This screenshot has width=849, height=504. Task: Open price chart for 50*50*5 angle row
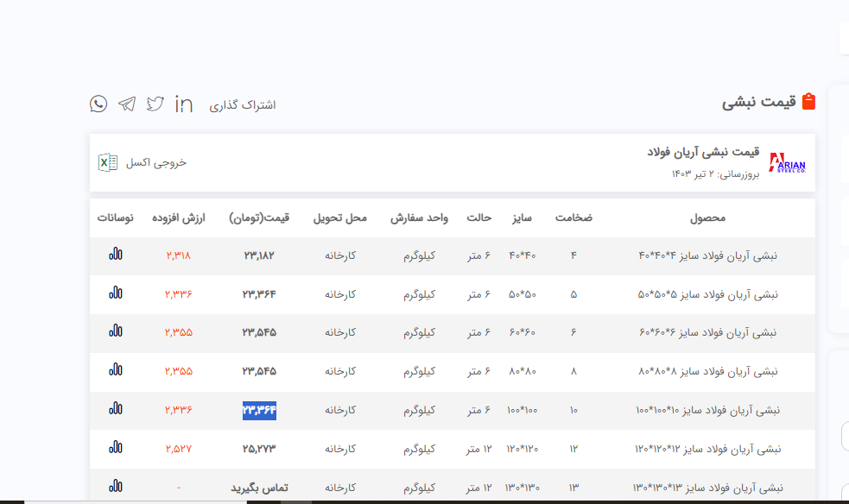click(115, 293)
